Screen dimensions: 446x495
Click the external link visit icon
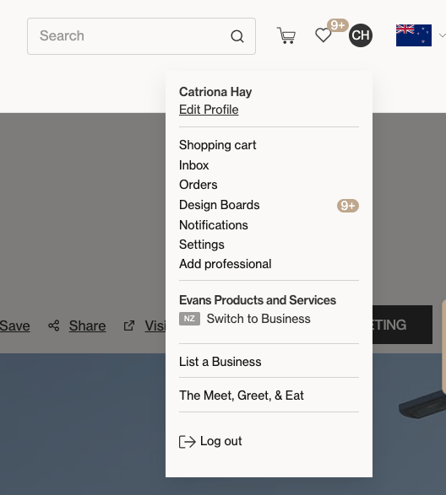(x=129, y=326)
